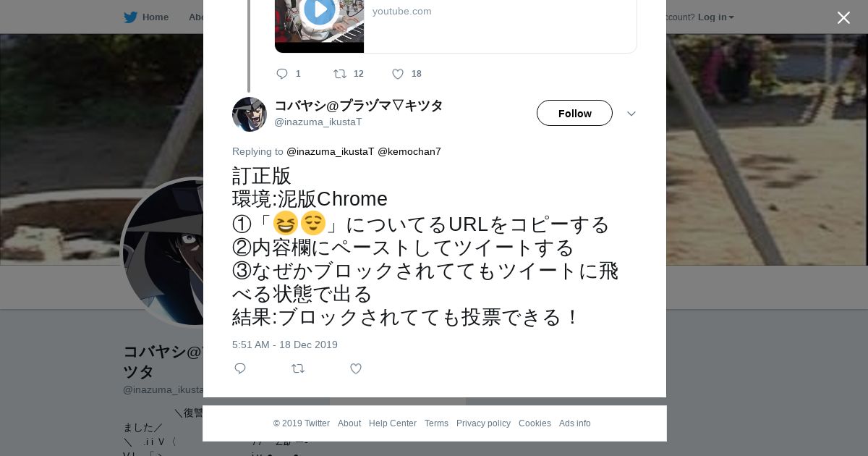868x456 pixels.
Task: Open Ads info footer link
Action: (574, 423)
